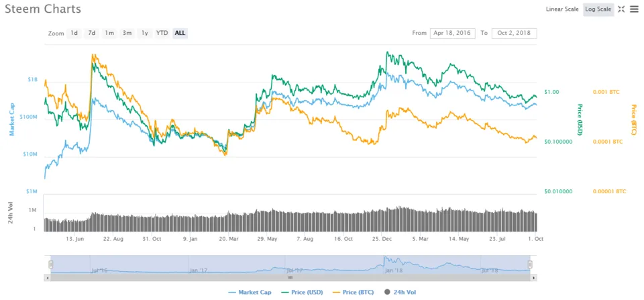Switch chart to Linear Scale
The image size is (644, 300).
tap(562, 9)
